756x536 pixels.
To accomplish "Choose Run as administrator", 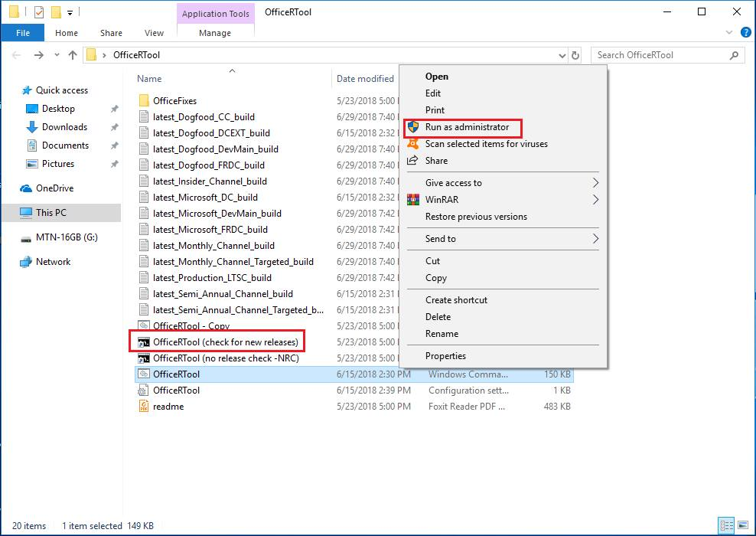I will click(x=467, y=127).
